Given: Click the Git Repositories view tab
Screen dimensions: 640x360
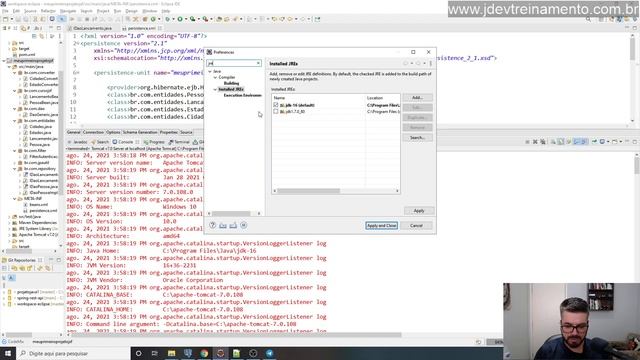Looking at the screenshot, I should point(22,260).
